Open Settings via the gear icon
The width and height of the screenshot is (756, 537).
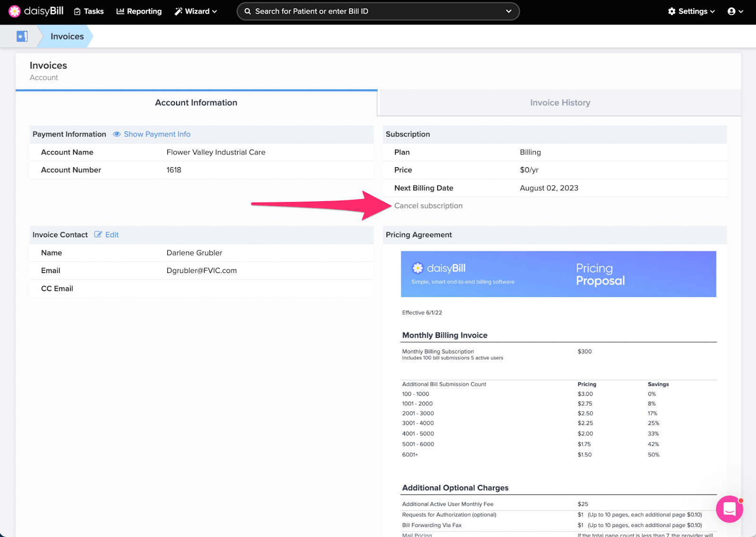pyautogui.click(x=672, y=11)
